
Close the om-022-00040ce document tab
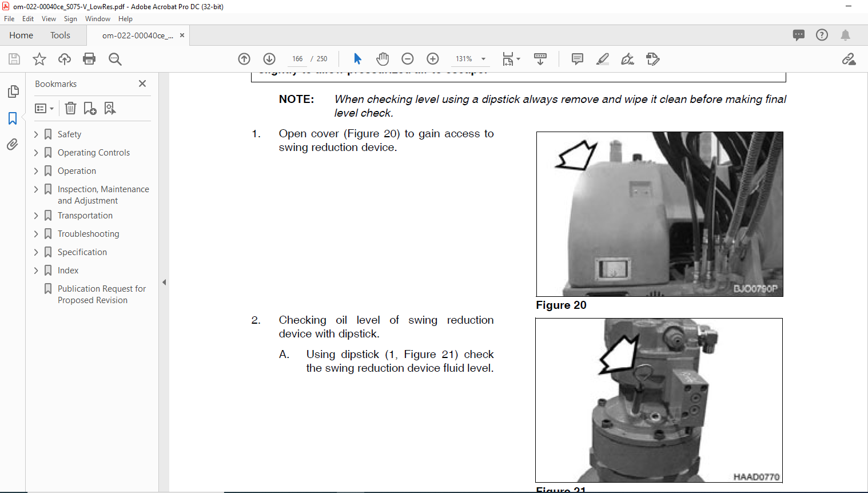pos(182,35)
